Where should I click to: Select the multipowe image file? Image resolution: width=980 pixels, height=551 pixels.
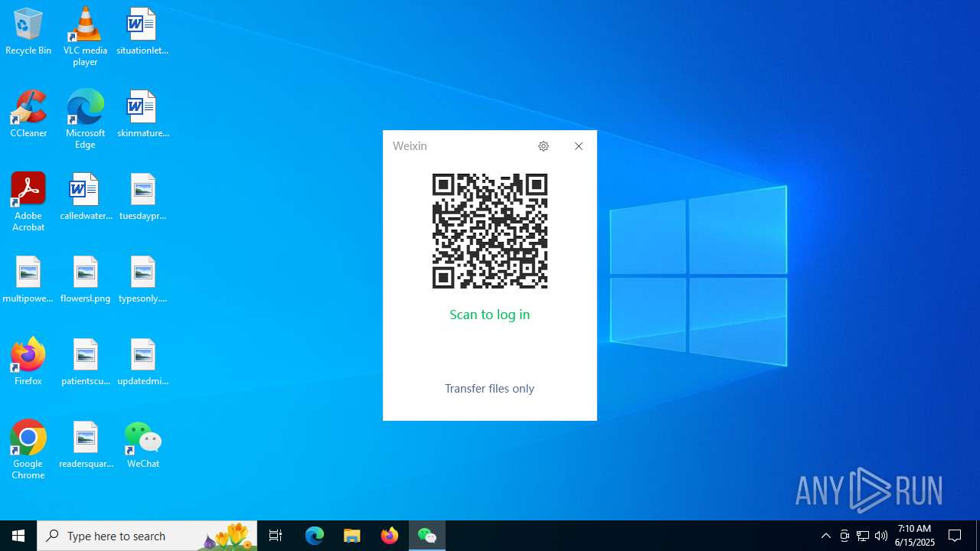pos(28,279)
